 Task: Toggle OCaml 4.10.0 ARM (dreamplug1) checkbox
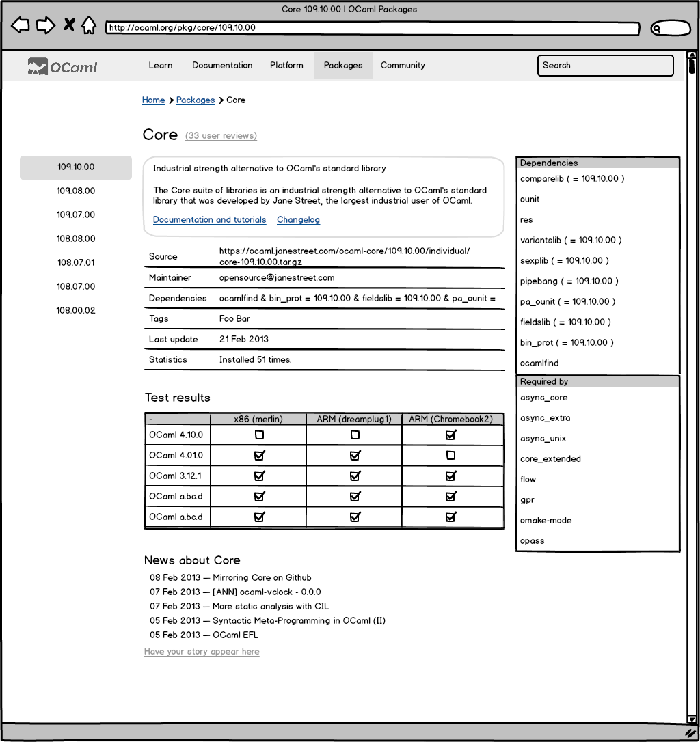click(x=355, y=435)
